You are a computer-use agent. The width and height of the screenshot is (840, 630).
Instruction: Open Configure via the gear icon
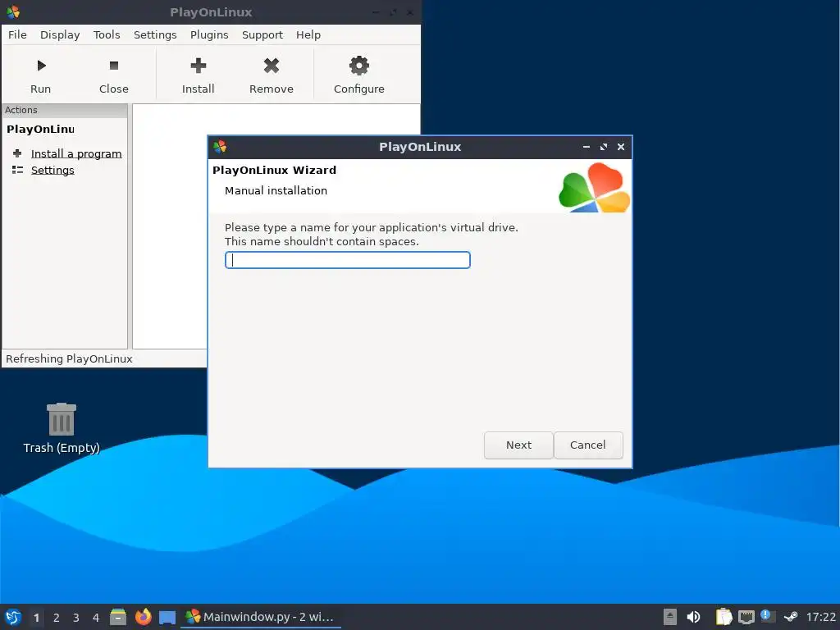click(359, 66)
